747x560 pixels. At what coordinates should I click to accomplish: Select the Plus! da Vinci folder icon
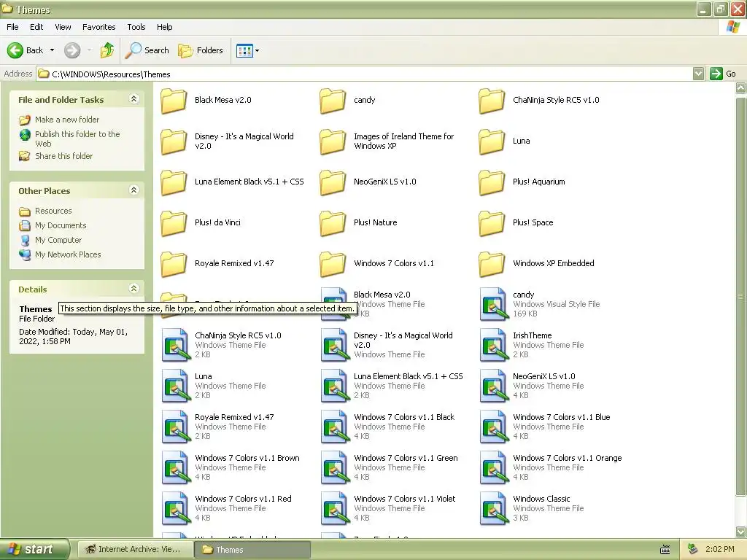click(174, 224)
